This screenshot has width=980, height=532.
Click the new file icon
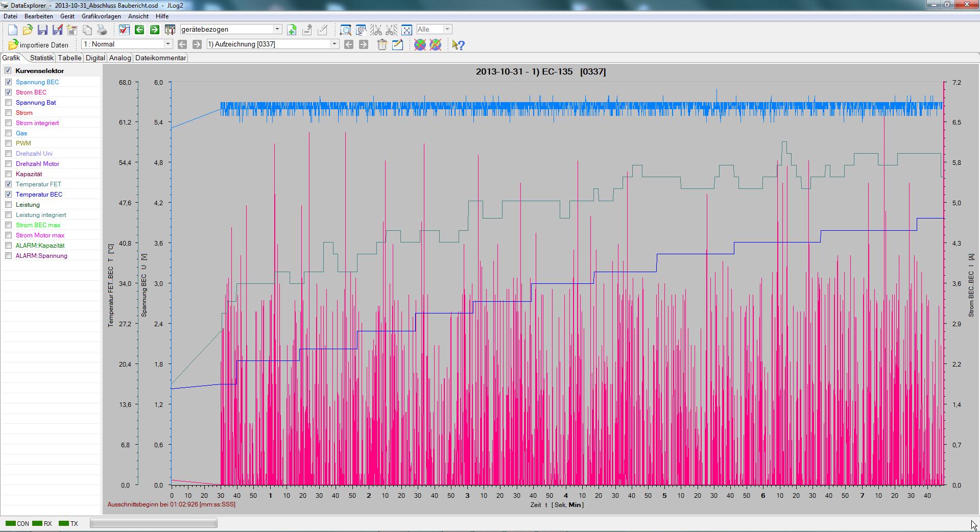[x=13, y=30]
